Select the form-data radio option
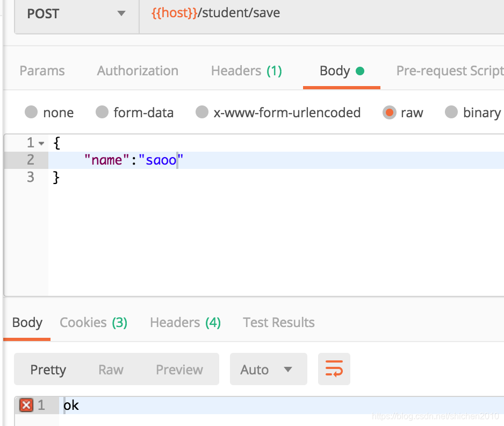Screen dimensions: 504x426 (102, 112)
